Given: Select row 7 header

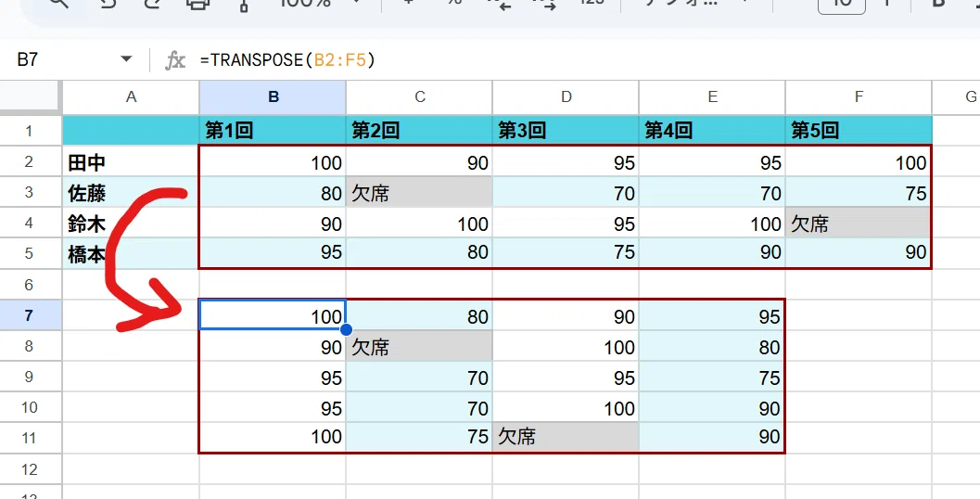Looking at the screenshot, I should point(31,315).
